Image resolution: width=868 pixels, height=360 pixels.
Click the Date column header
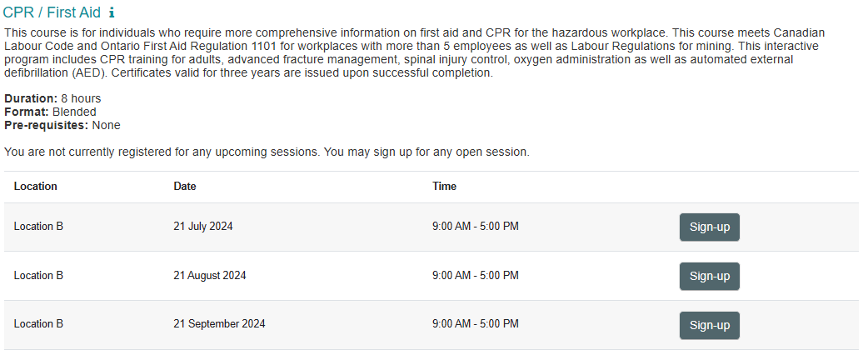[x=185, y=187]
